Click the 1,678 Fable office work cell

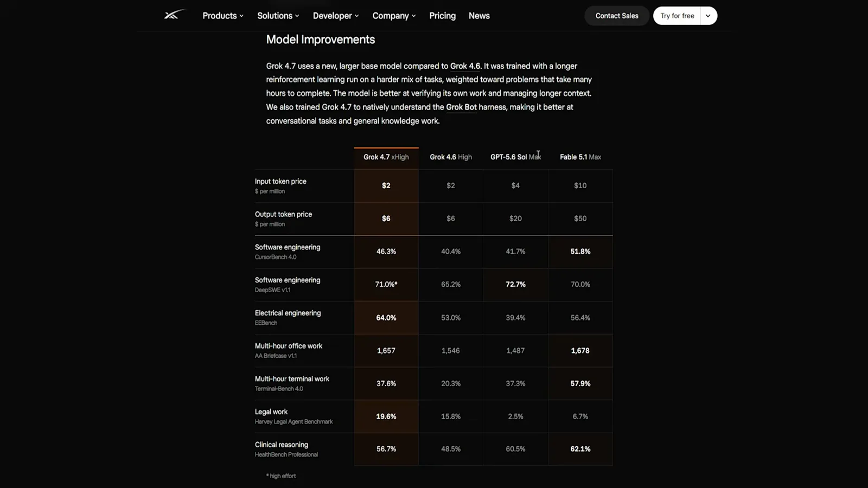(580, 351)
